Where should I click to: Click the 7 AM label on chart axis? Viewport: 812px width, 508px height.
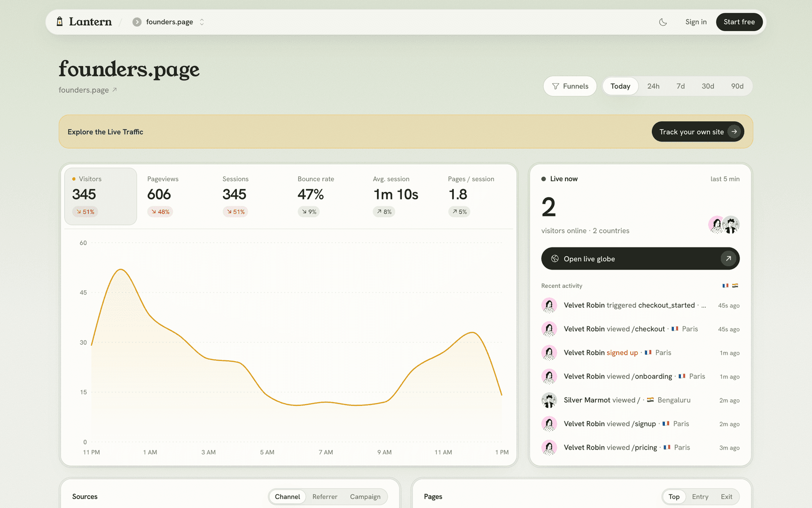(x=326, y=452)
